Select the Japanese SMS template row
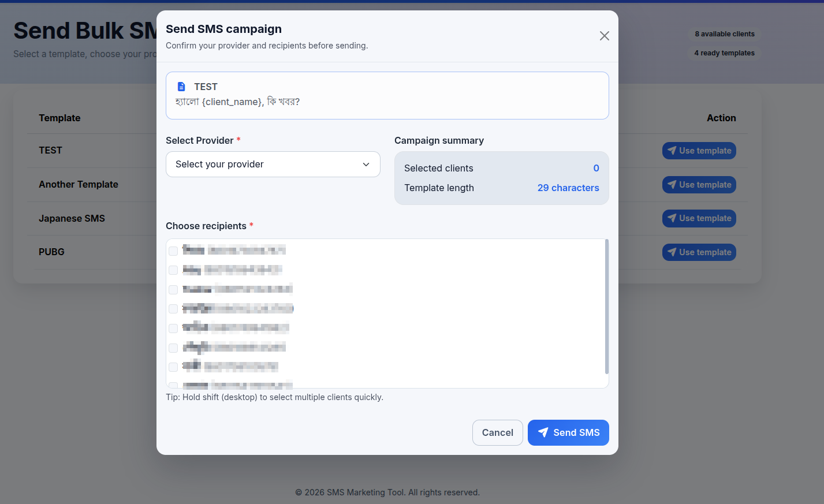824x504 pixels. click(72, 218)
